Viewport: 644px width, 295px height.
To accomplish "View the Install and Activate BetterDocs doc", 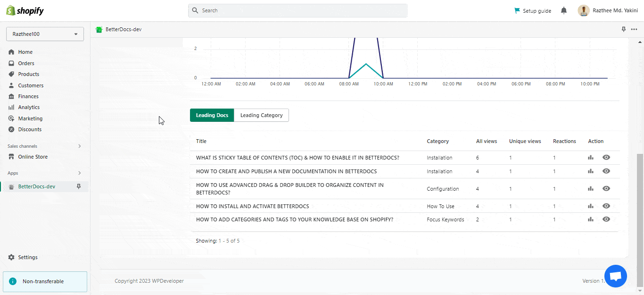I will 606,206.
